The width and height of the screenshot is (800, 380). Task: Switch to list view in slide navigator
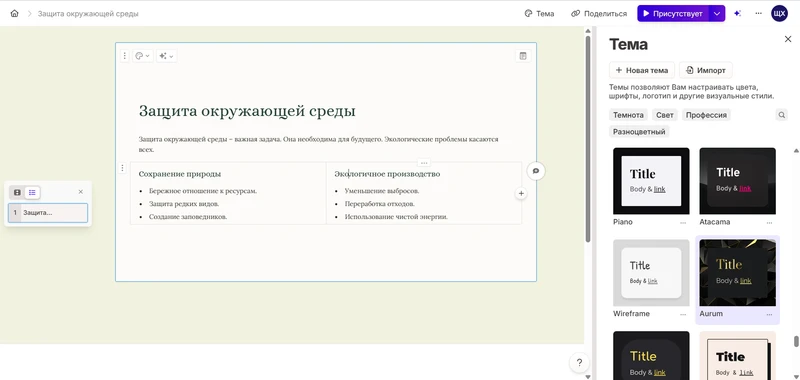click(x=32, y=192)
